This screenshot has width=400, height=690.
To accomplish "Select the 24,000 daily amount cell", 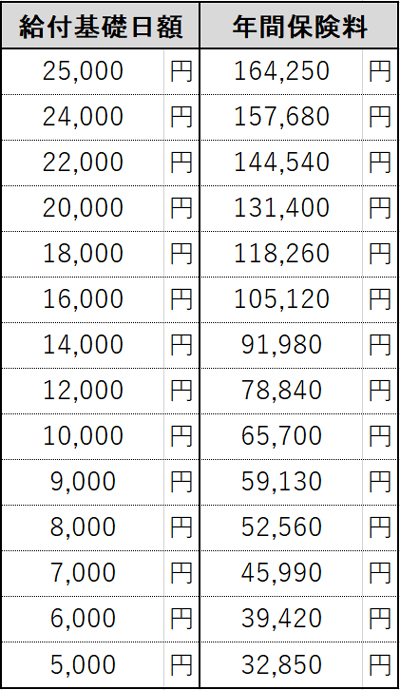I will tap(83, 117).
